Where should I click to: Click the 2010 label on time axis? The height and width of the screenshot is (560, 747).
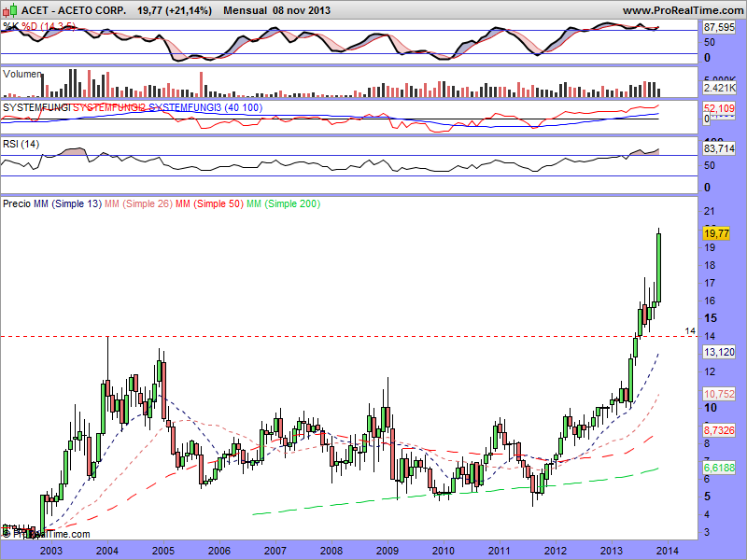pos(444,551)
